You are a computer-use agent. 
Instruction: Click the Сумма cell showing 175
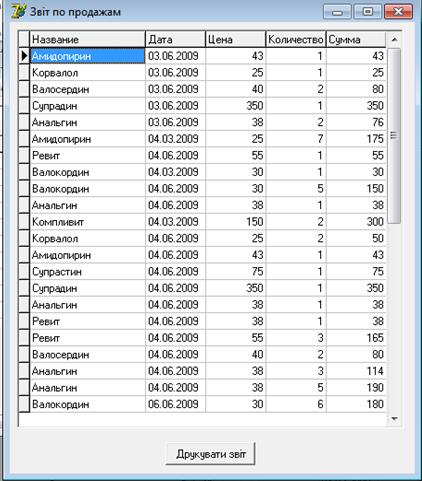[356, 139]
